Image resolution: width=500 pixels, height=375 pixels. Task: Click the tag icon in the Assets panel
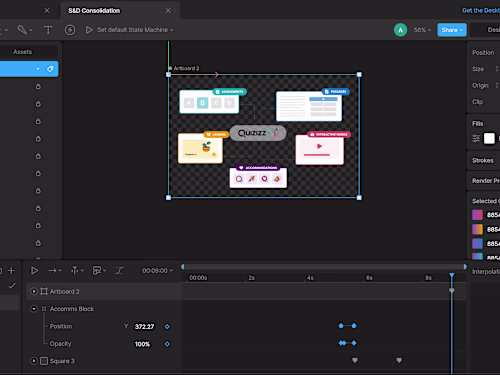click(50, 69)
